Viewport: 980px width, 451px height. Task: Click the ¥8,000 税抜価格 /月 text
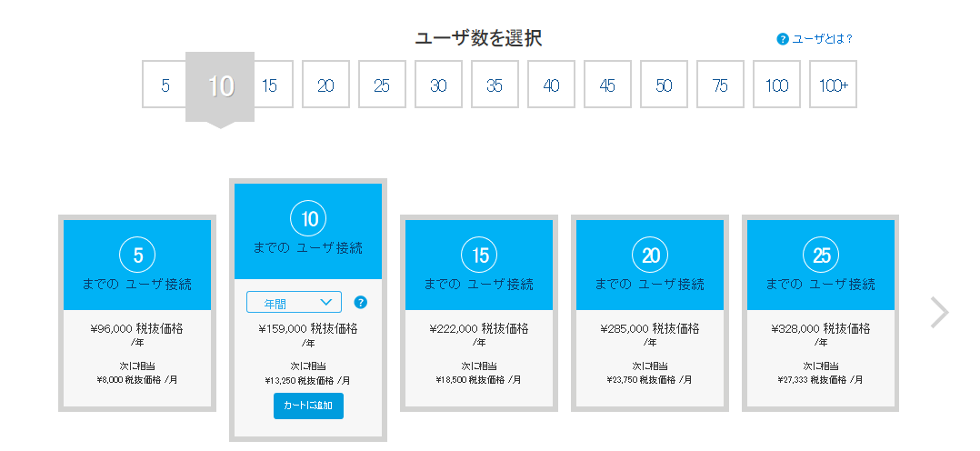(137, 380)
